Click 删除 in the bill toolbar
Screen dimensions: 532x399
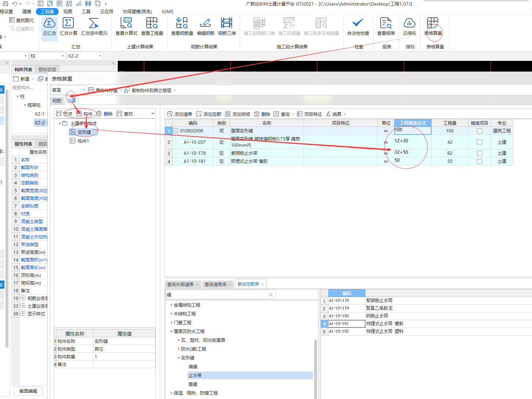262,114
